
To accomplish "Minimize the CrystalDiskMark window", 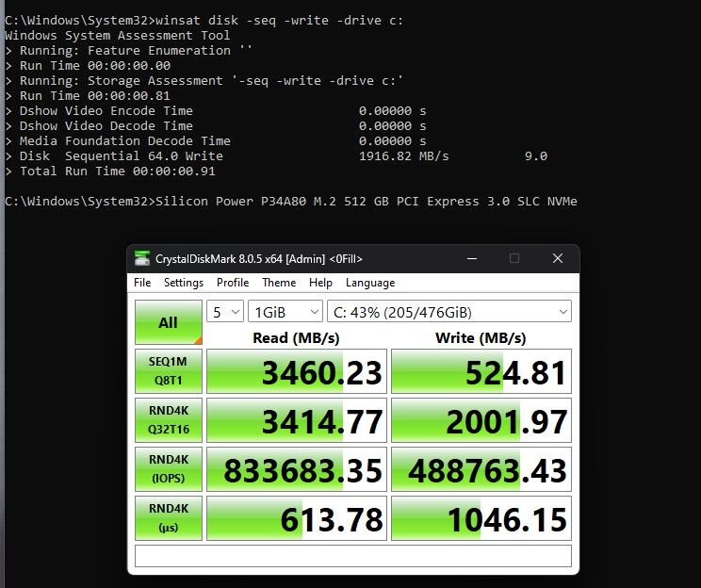I will point(472,258).
